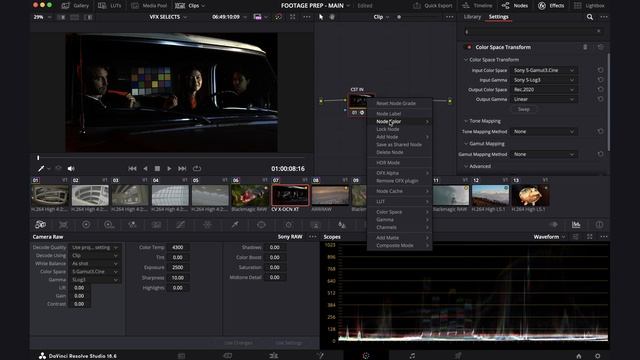Play the clip forward
Screen dimensions: 640x360
click(169, 169)
